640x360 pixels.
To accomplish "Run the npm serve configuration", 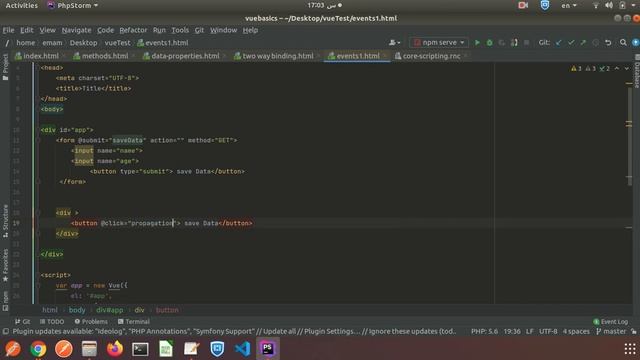I will click(x=477, y=42).
